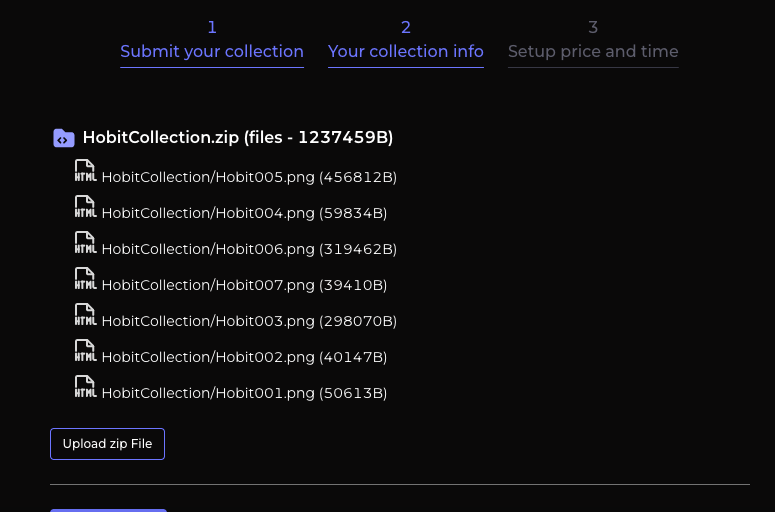Click the file icon beside Hobit004.png

[x=85, y=208]
